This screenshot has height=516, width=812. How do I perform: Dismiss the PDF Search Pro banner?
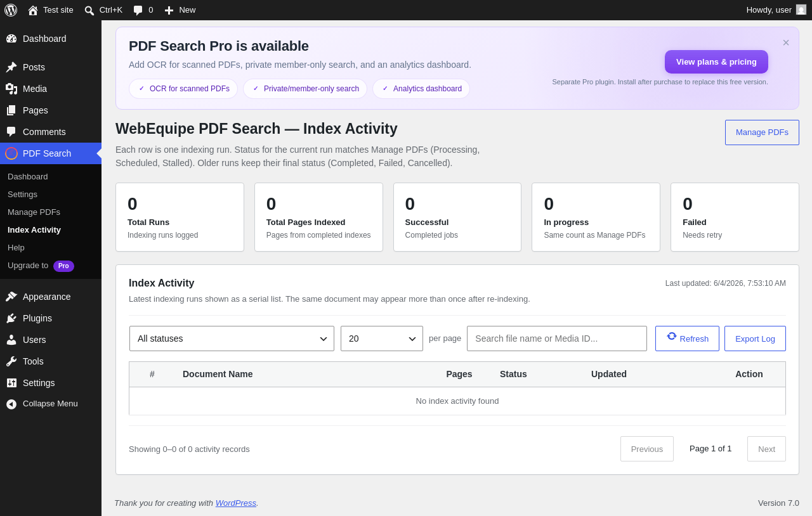[786, 42]
